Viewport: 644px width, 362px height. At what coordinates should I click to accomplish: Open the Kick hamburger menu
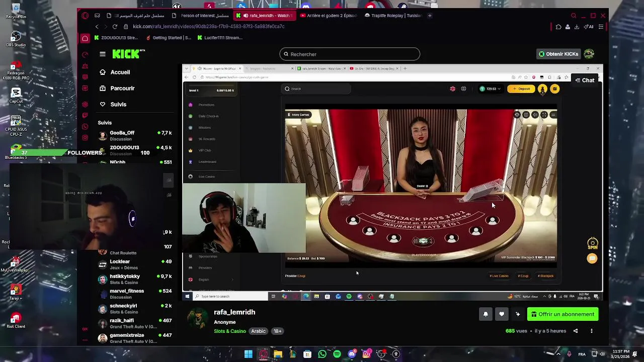pos(103,54)
